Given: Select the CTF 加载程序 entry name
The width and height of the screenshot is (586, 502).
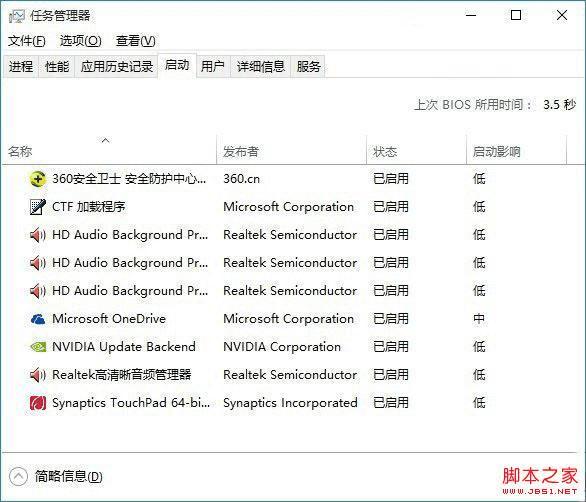Looking at the screenshot, I should 89,207.
